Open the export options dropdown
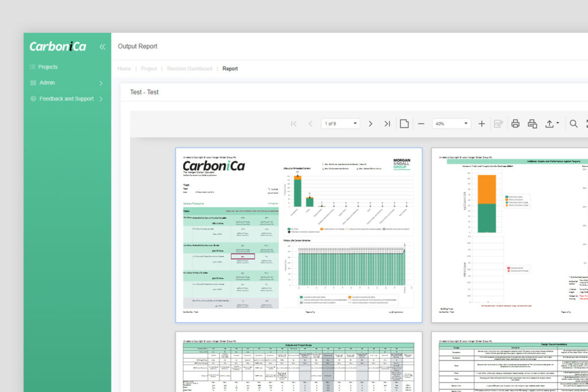Image resolution: width=588 pixels, height=392 pixels. pyautogui.click(x=552, y=124)
